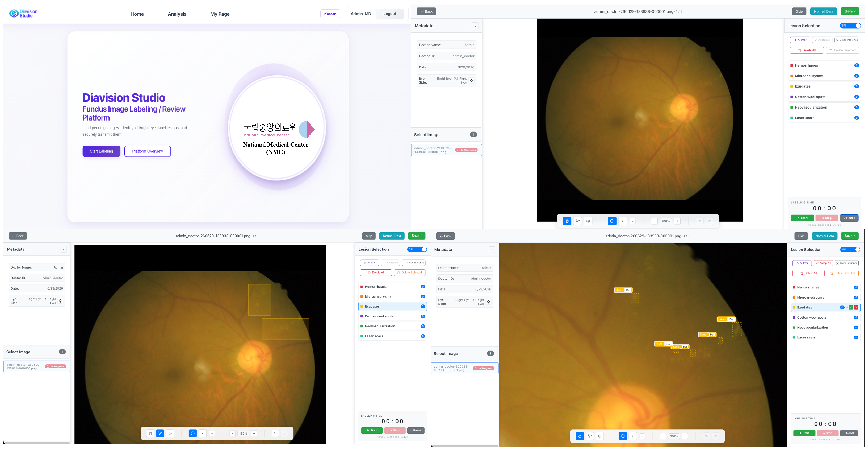The width and height of the screenshot is (868, 450).
Task: Accept Exudates inferences with the green check
Action: coord(851,308)
